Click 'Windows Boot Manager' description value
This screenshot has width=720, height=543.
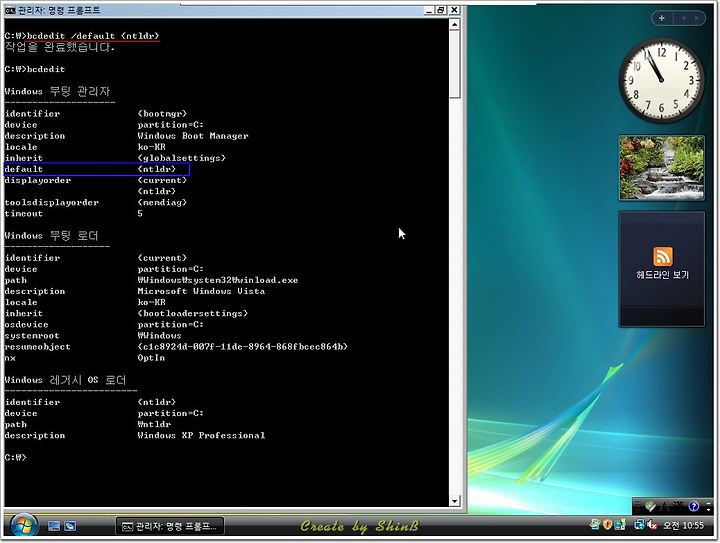click(x=193, y=136)
